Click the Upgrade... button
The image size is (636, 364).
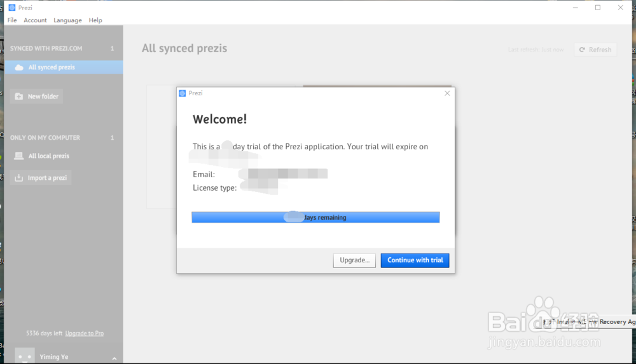click(x=354, y=260)
